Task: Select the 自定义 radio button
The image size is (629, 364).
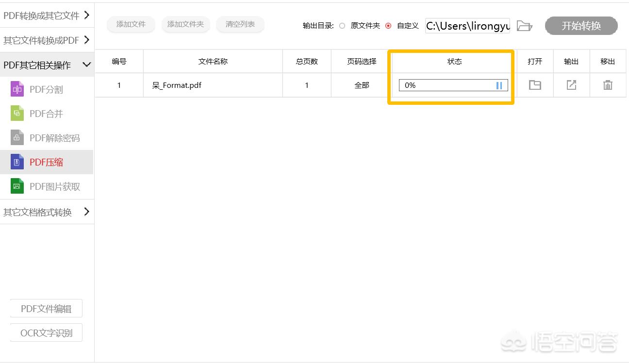Action: 388,26
